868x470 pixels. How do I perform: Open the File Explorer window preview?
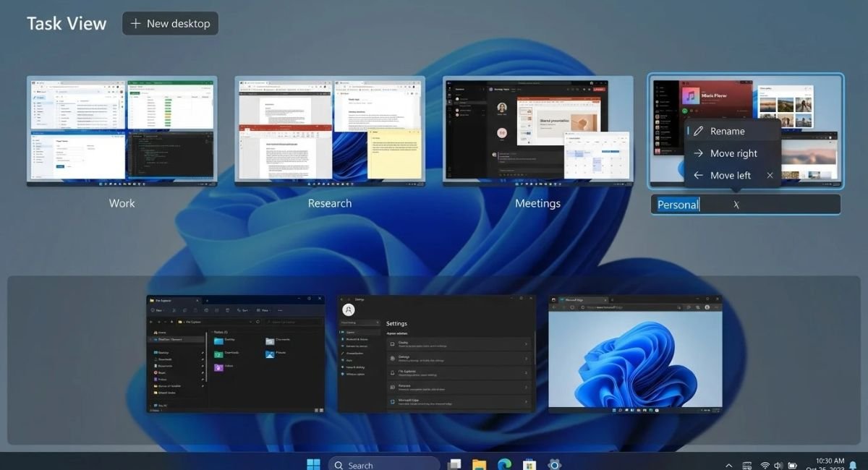[x=236, y=354]
